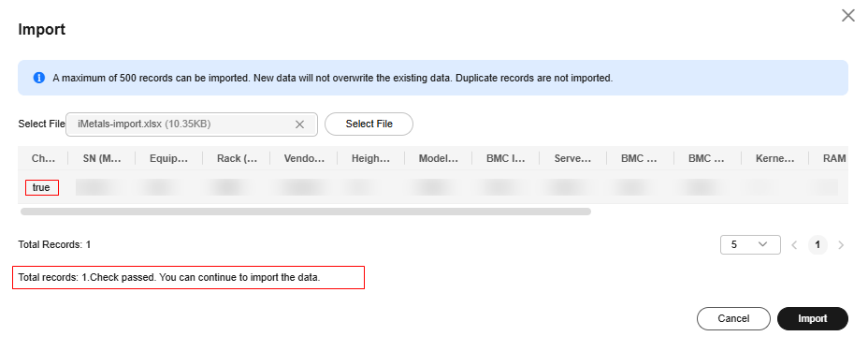868x351 pixels.
Task: Click the RAM column header
Action: click(834, 158)
